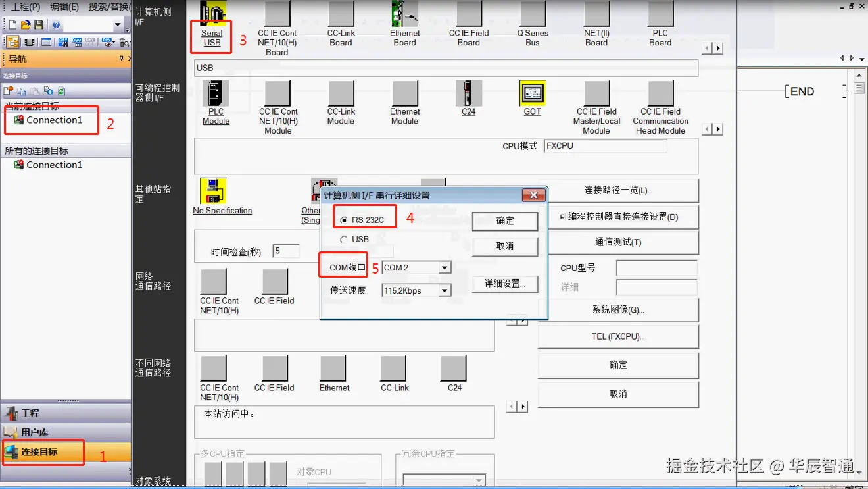Click the 时间检查 seconds input field
Image resolution: width=868 pixels, height=489 pixels.
[x=287, y=251]
